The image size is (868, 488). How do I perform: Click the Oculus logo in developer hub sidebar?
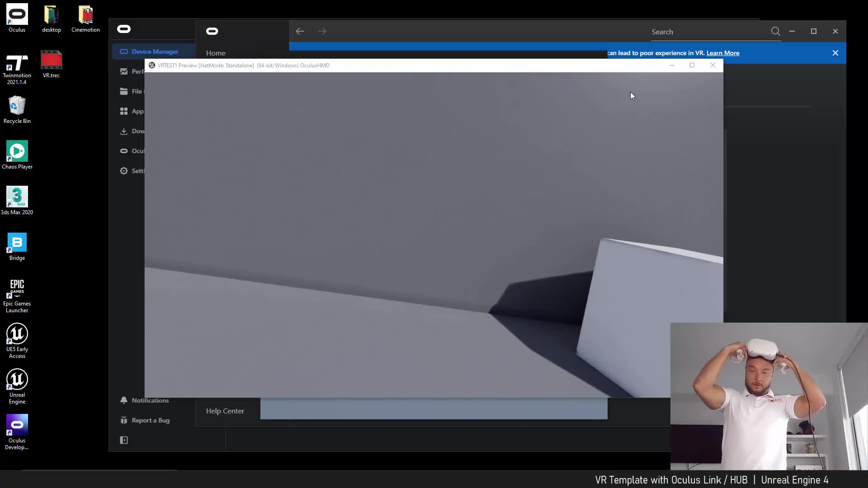coord(124,29)
